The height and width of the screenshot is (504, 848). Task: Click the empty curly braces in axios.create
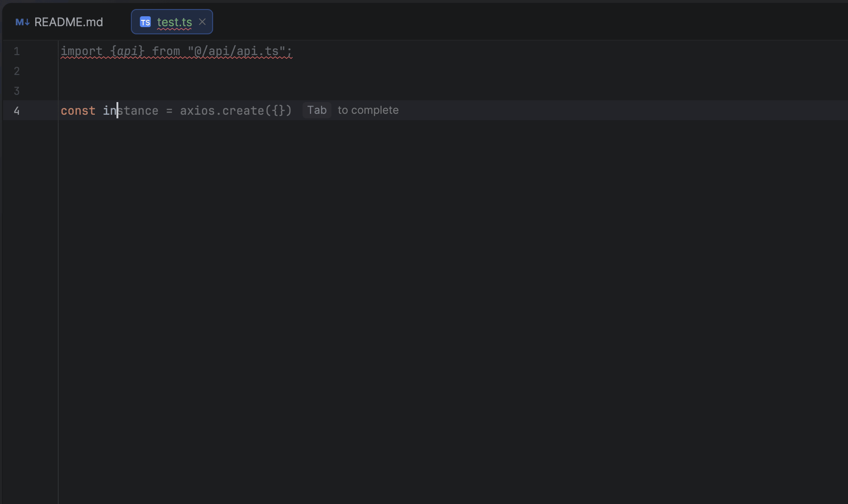pyautogui.click(x=277, y=110)
